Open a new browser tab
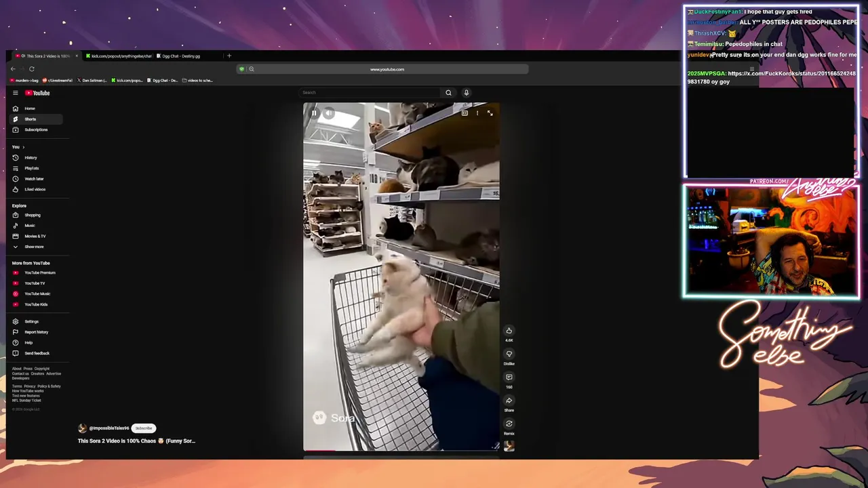This screenshot has height=488, width=868. 229,56
